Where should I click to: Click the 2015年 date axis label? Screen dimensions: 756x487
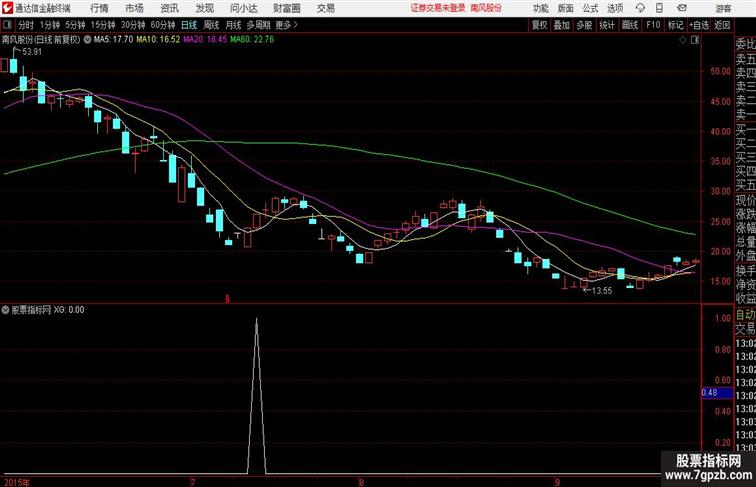pyautogui.click(x=16, y=482)
